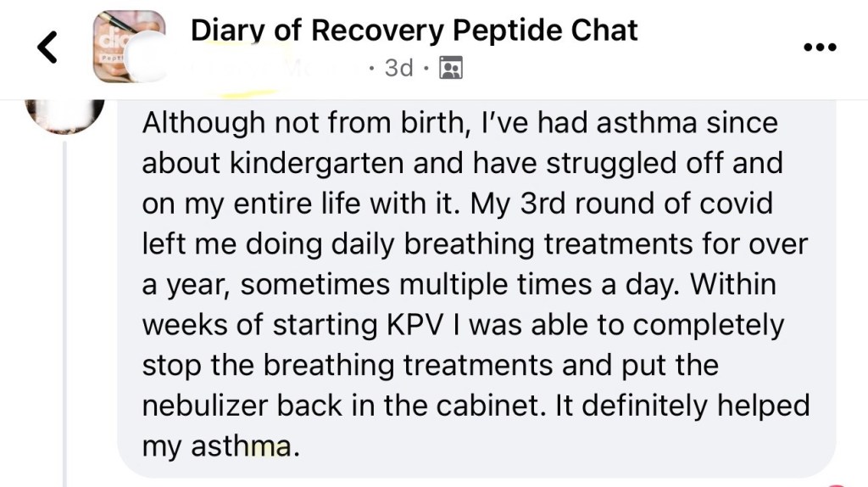Viewport: 868px width, 487px height.
Task: Click the group audience icon beside 3d
Action: (451, 69)
